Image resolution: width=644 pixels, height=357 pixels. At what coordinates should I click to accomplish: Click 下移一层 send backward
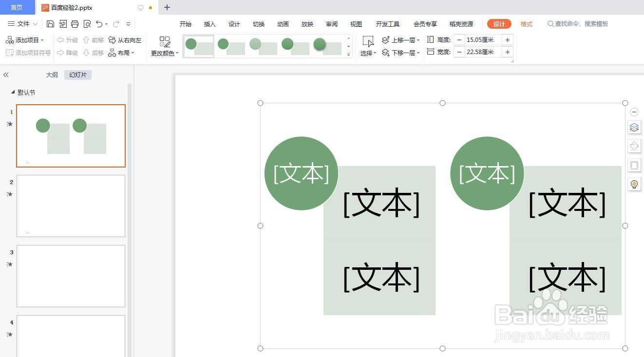tap(401, 53)
